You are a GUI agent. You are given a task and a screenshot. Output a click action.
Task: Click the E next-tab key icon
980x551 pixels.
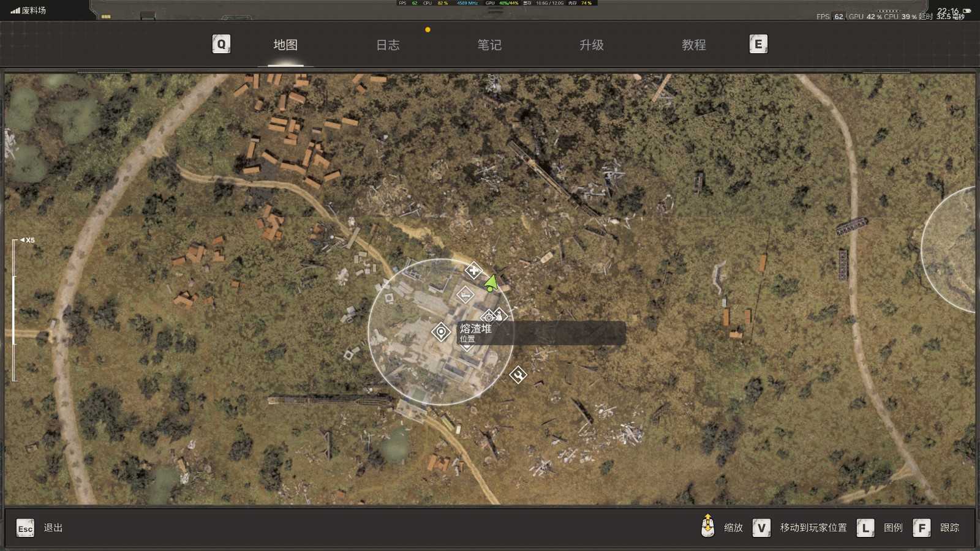(758, 44)
